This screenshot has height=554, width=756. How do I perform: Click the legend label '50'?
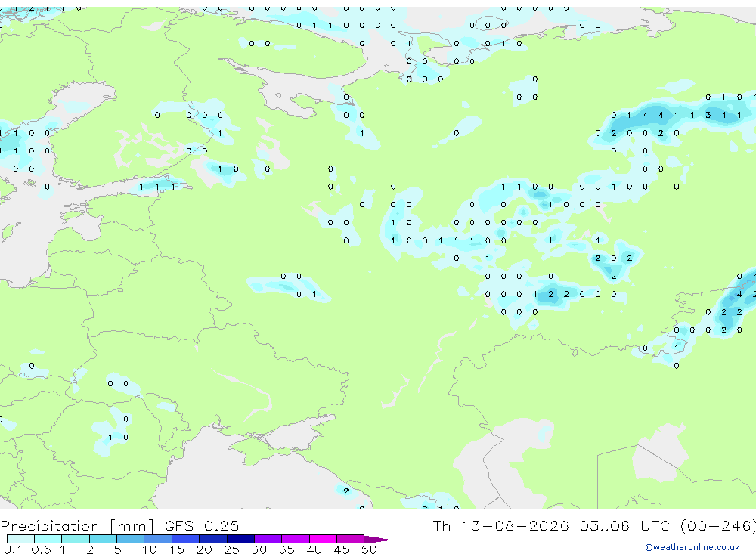369,549
